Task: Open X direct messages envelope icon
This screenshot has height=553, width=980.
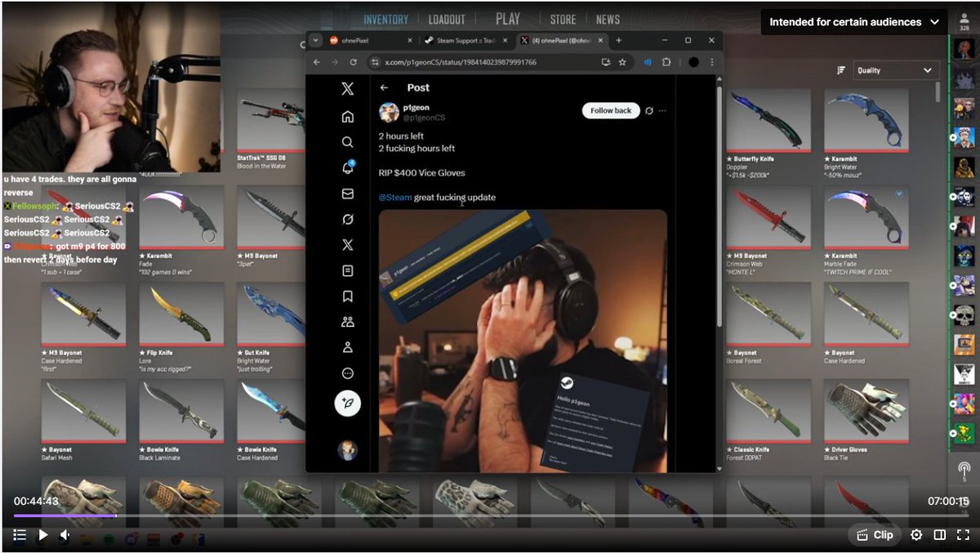Action: 347,194
